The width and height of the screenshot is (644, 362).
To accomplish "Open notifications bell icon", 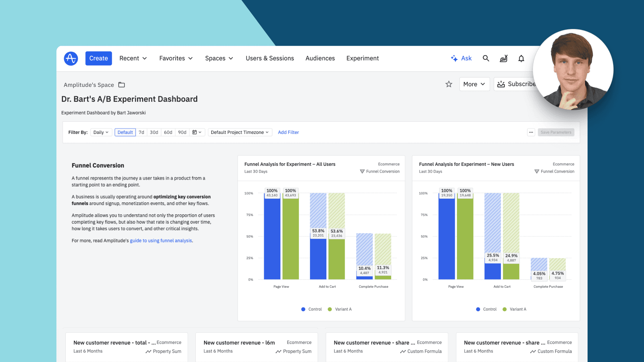I will click(x=521, y=58).
